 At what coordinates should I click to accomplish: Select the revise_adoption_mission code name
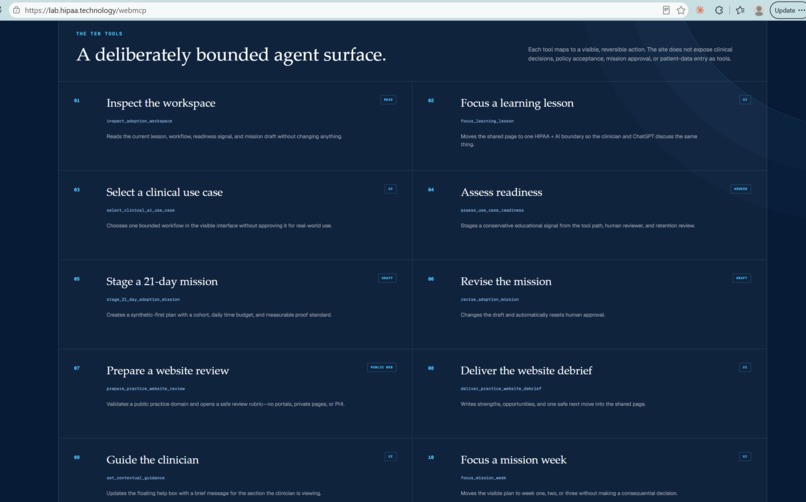click(489, 300)
